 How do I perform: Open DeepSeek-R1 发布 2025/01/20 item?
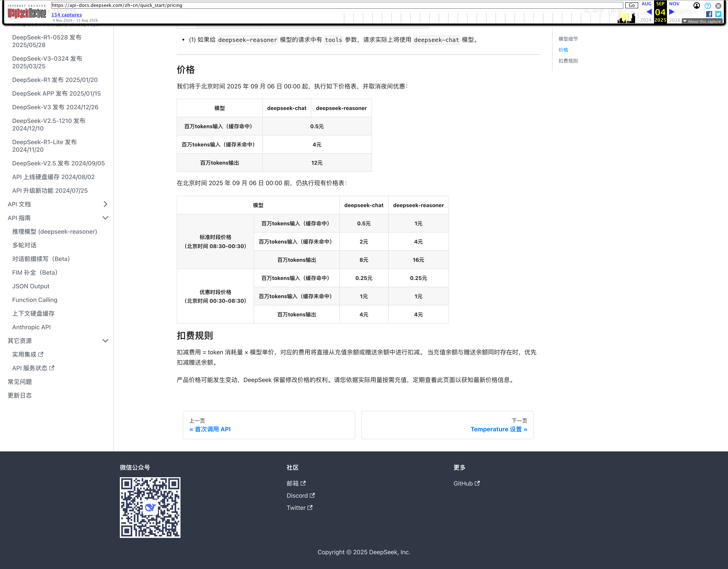(55, 80)
